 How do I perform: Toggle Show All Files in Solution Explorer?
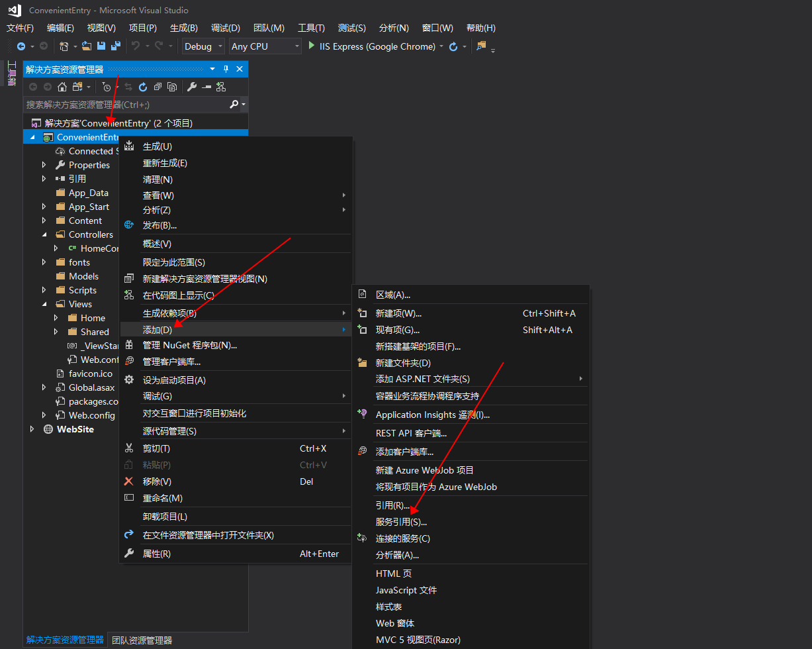click(x=172, y=87)
